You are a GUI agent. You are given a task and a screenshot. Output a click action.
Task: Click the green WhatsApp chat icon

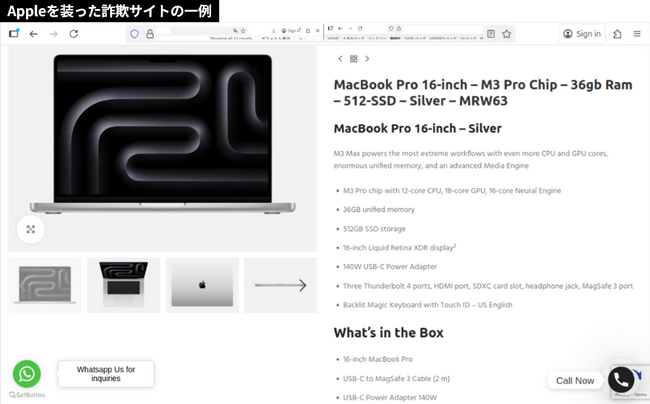click(27, 374)
